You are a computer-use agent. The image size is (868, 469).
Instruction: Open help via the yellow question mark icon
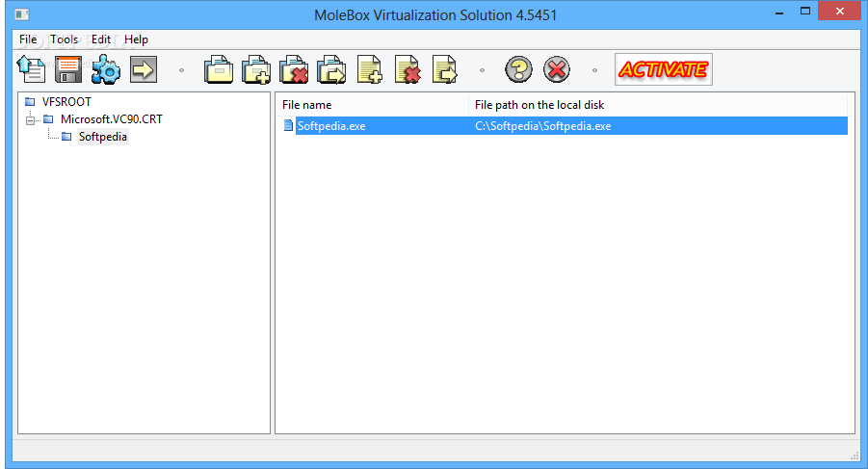518,69
